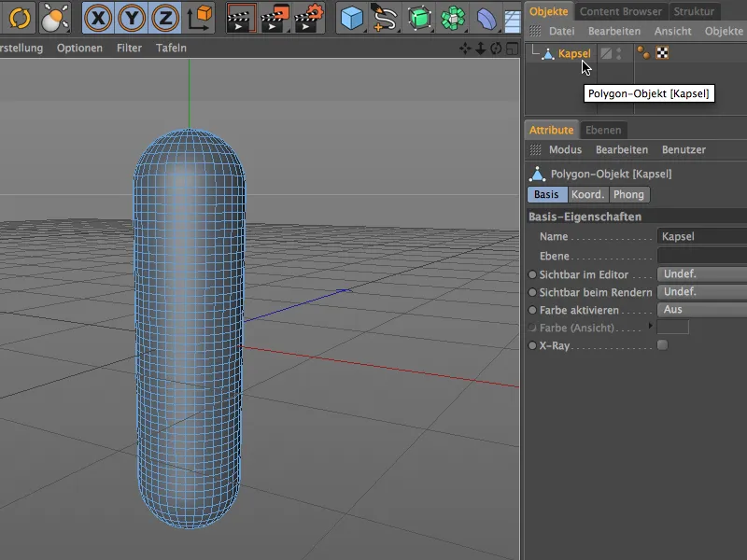747x560 pixels.
Task: Open Object Manager Objekte menu
Action: [724, 31]
